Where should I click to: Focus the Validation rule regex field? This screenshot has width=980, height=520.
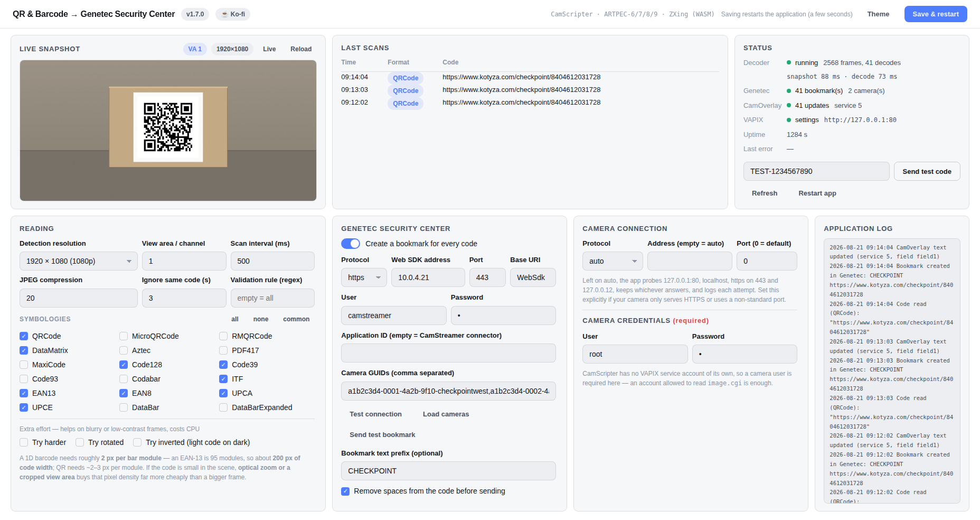[x=272, y=298]
